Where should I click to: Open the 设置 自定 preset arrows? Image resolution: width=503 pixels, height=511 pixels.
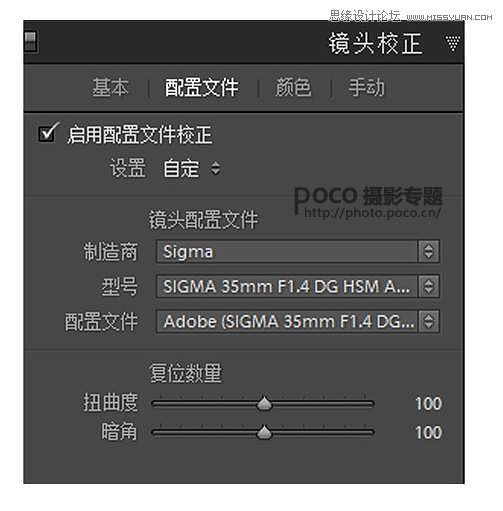coord(216,168)
